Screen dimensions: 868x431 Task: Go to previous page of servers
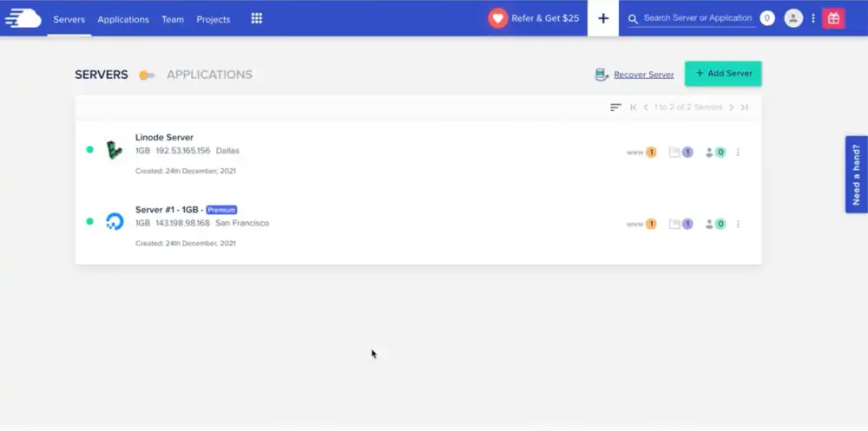point(646,108)
